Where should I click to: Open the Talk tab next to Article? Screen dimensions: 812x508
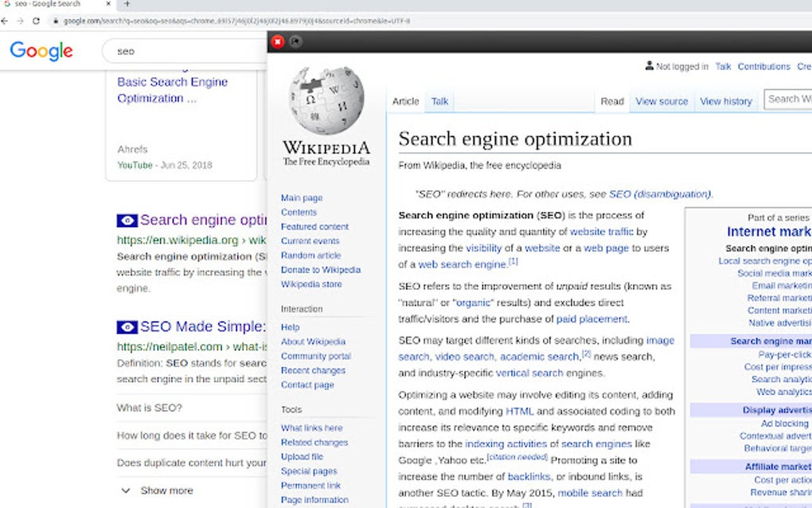click(439, 101)
